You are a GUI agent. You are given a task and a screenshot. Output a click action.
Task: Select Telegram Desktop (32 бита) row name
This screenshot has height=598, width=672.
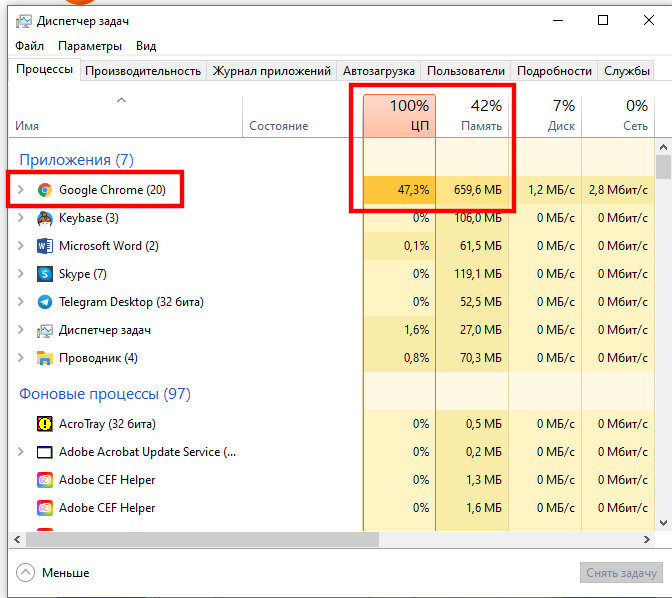pyautogui.click(x=131, y=302)
